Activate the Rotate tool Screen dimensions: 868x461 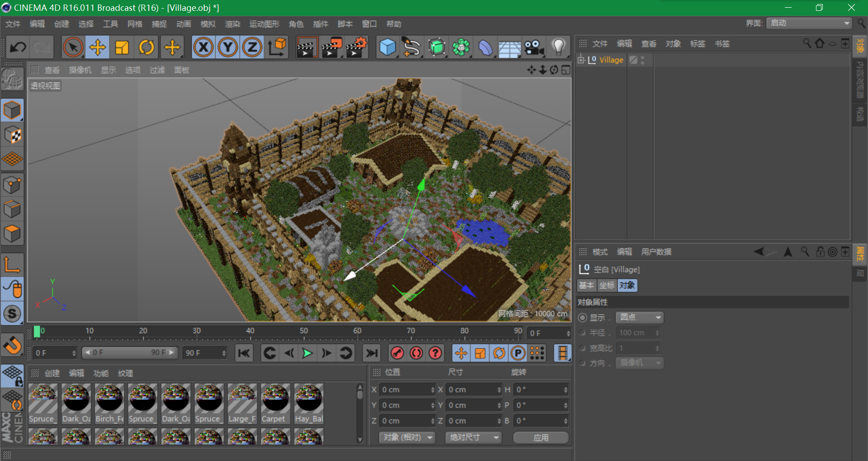[x=146, y=47]
